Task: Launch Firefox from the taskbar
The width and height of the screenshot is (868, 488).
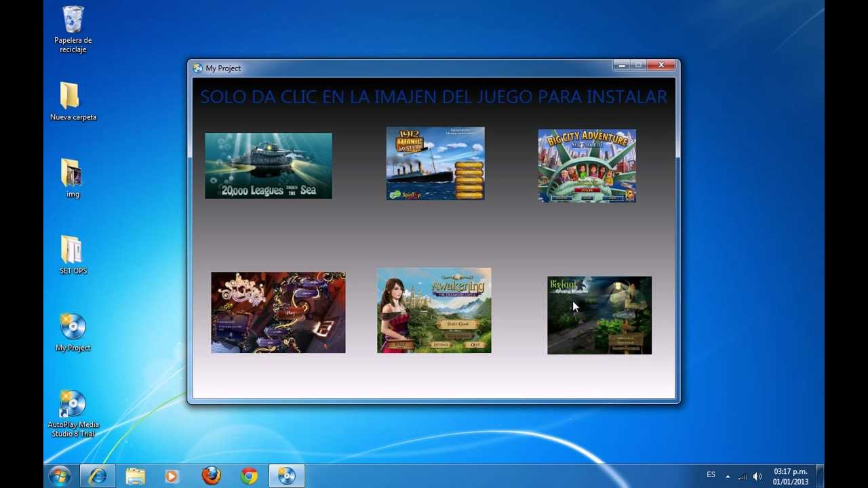Action: pos(211,476)
